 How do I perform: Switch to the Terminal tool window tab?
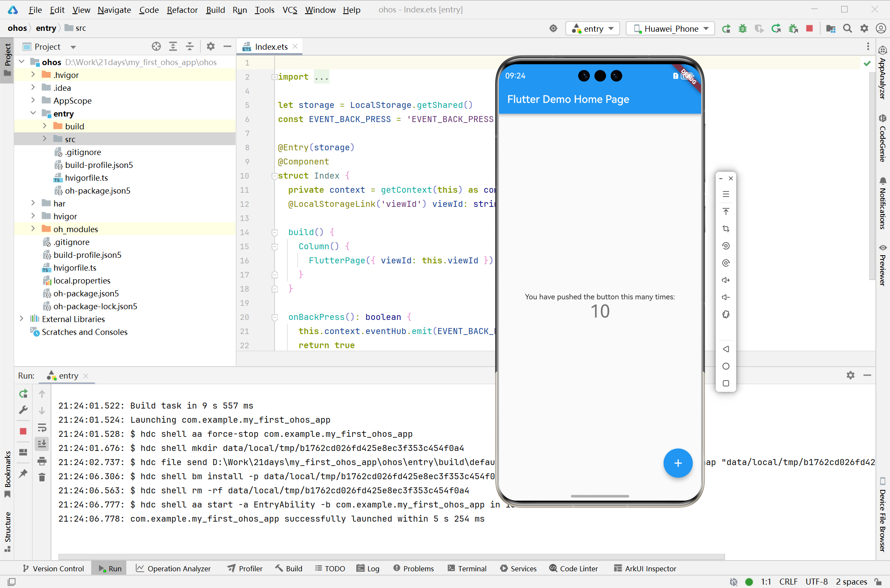click(x=467, y=568)
